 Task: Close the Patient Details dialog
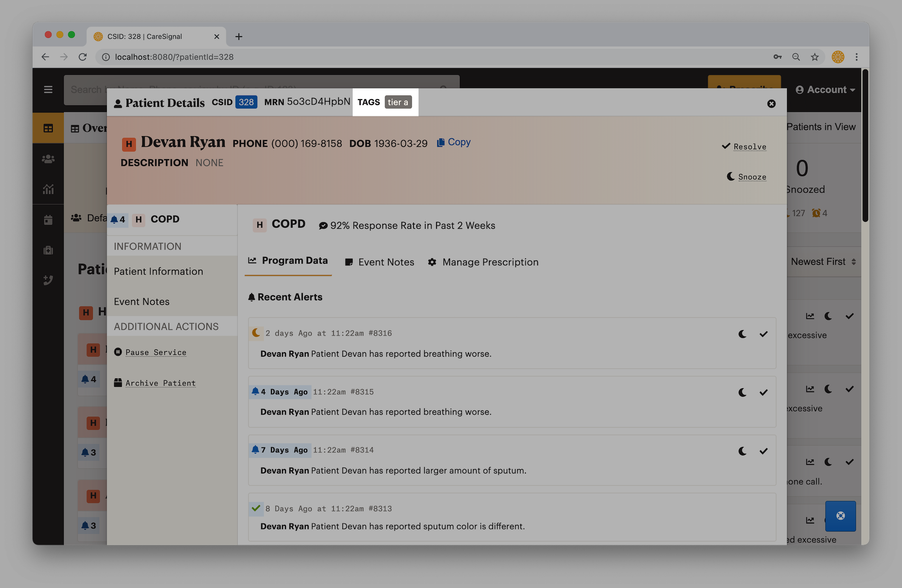(x=771, y=104)
